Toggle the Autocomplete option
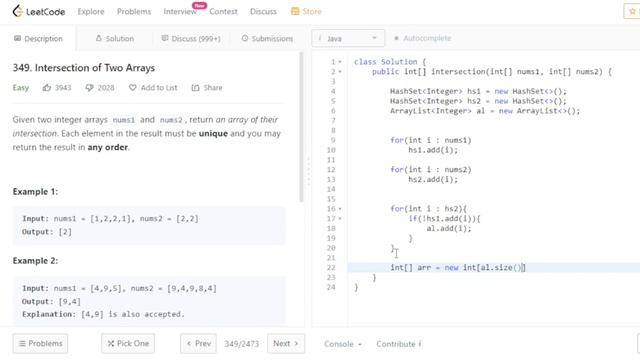 pyautogui.click(x=422, y=38)
